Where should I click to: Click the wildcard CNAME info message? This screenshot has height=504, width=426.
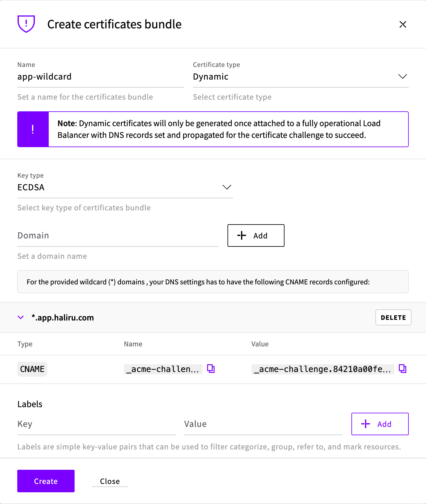click(x=213, y=282)
